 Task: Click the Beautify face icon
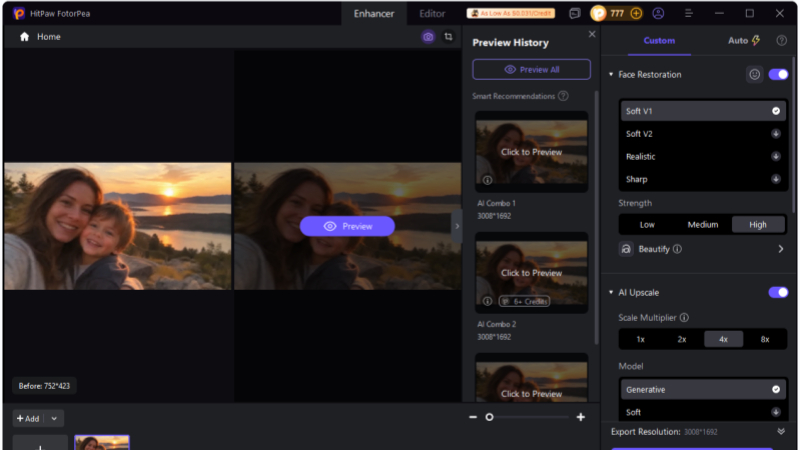pyautogui.click(x=626, y=249)
